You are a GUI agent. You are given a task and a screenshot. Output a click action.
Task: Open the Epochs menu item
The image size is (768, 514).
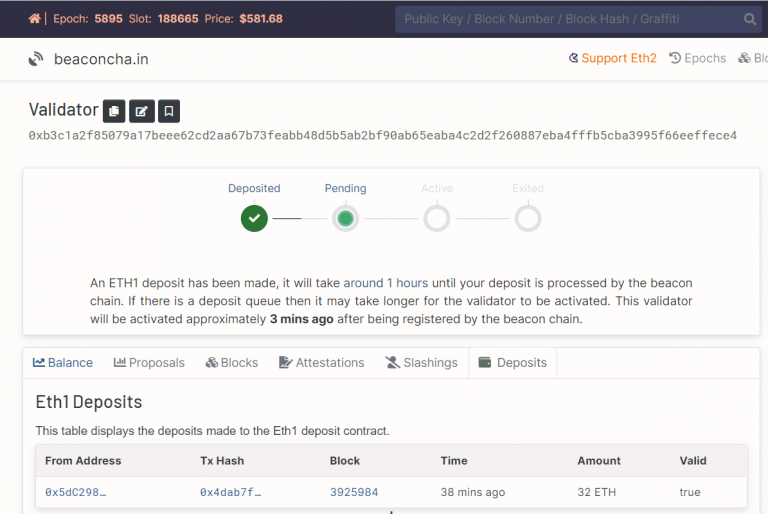[x=697, y=58]
